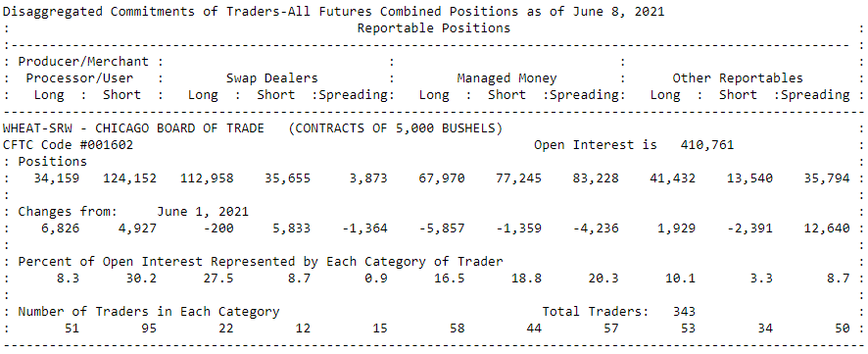This screenshot has height=354, width=868.
Task: Click the Changes from June 1, 2021 label
Action: pos(133,212)
